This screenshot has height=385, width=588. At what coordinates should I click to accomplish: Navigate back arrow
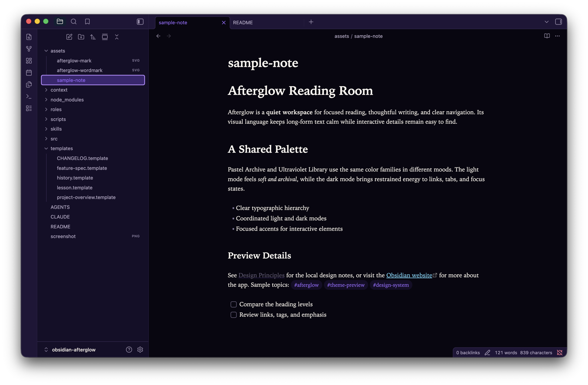click(158, 36)
